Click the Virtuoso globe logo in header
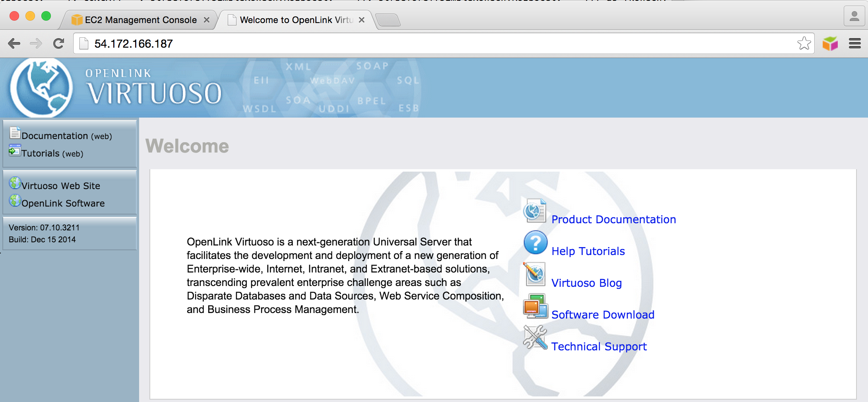Image resolution: width=868 pixels, height=402 pixels. coord(41,88)
